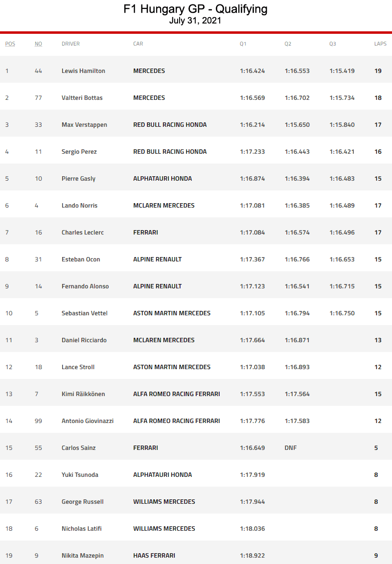Viewport: 392px width, 564px height.
Task: Select Yuki Tsunoda's Q1 time 1:17.919
Action: [253, 475]
